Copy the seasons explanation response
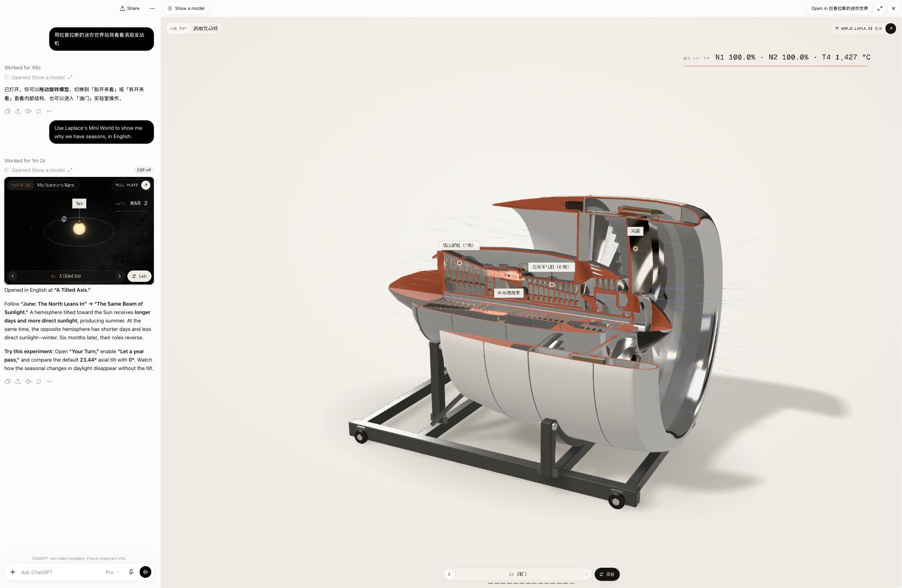This screenshot has height=588, width=902. coord(7,381)
